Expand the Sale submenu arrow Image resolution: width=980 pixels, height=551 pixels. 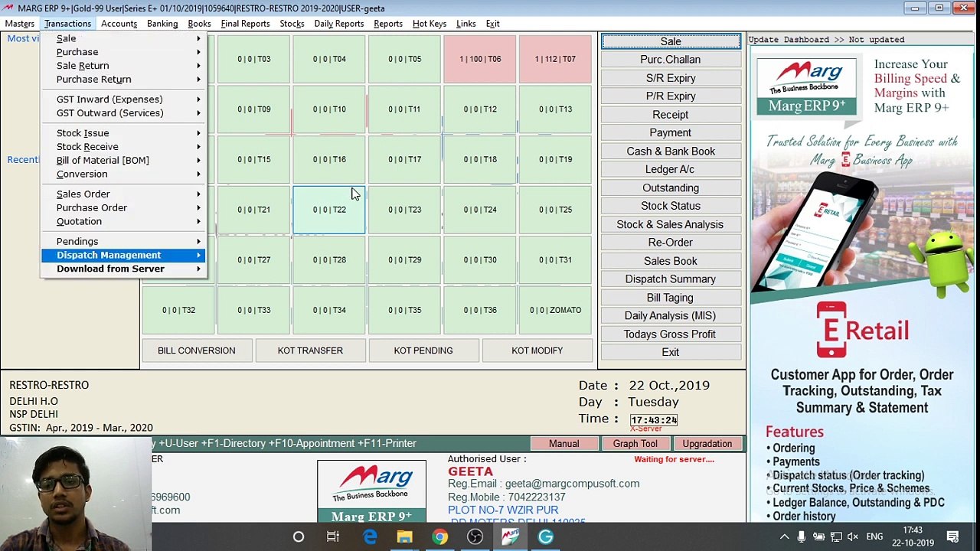[x=198, y=38]
